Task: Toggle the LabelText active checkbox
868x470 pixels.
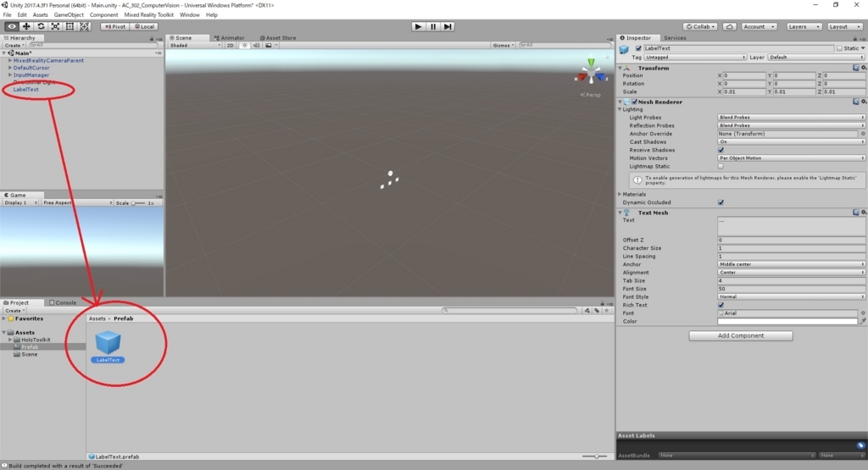Action: pos(638,48)
